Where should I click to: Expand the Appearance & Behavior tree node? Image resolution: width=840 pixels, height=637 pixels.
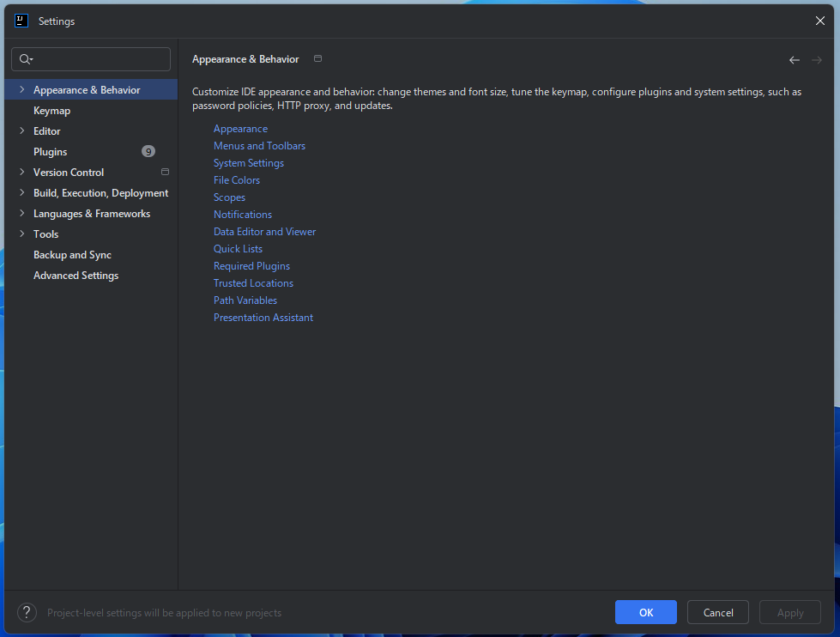[21, 90]
